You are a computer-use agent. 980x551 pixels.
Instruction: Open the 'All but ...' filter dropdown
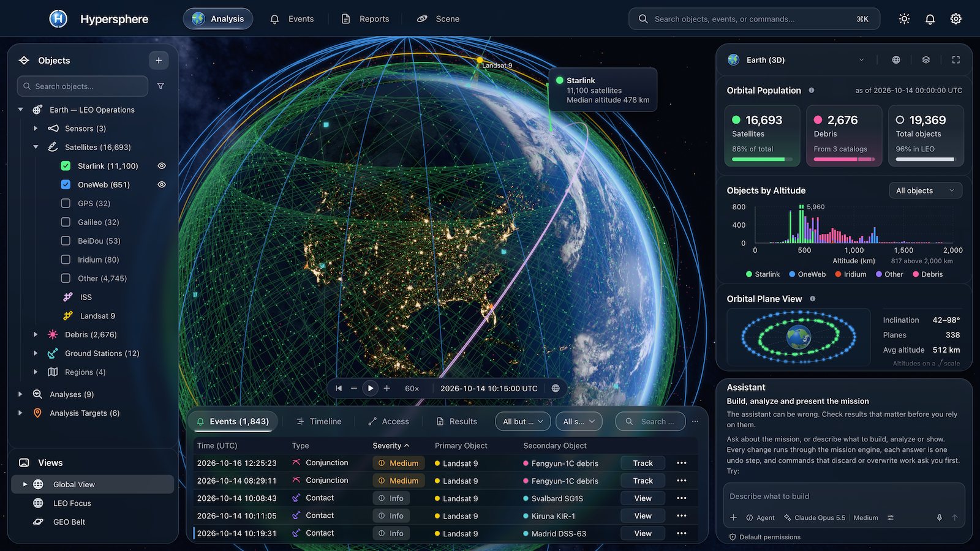(x=522, y=421)
